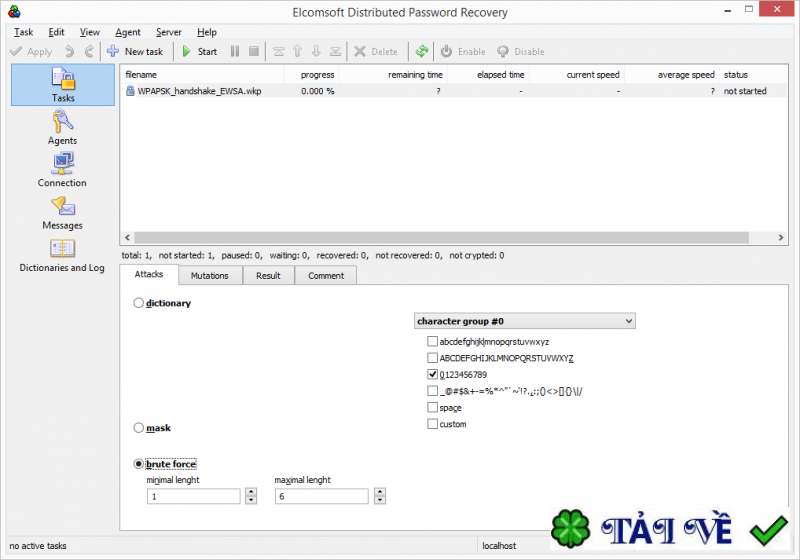Open the Help menu
800x560 pixels.
point(207,32)
